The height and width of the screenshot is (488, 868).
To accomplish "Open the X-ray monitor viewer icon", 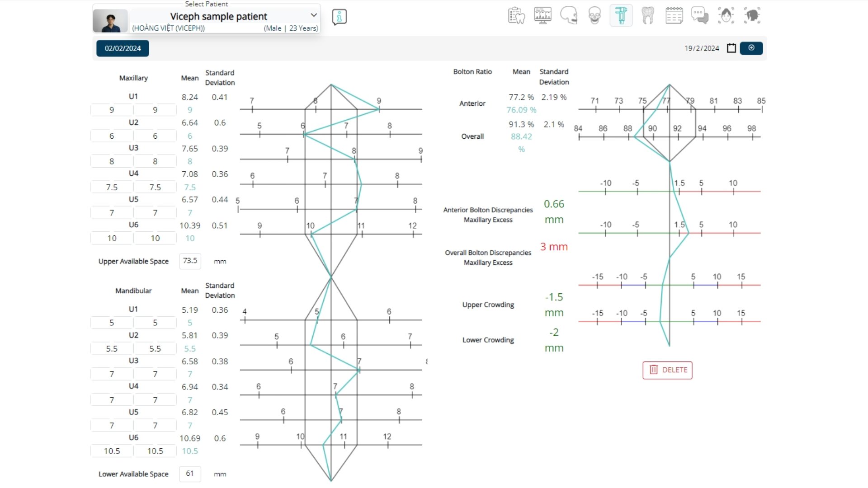I will pyautogui.click(x=542, y=15).
